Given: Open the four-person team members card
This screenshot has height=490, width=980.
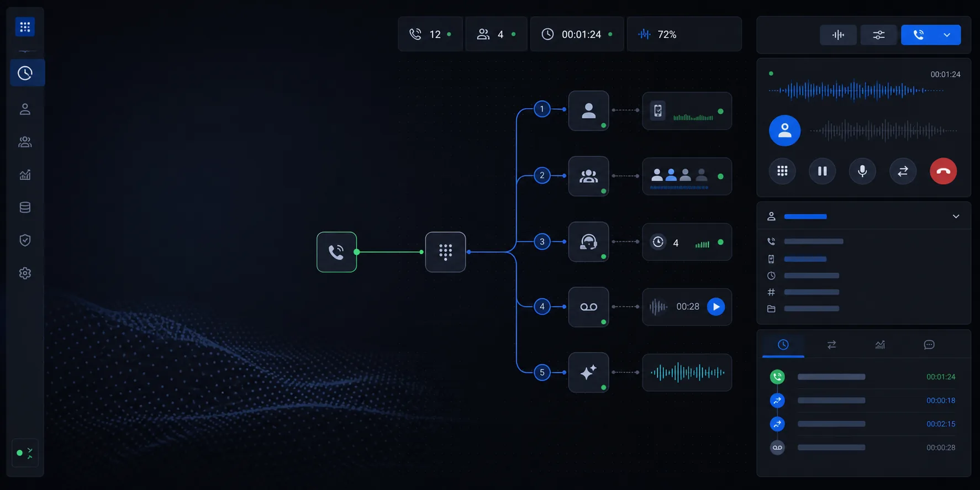Looking at the screenshot, I should coord(687,176).
